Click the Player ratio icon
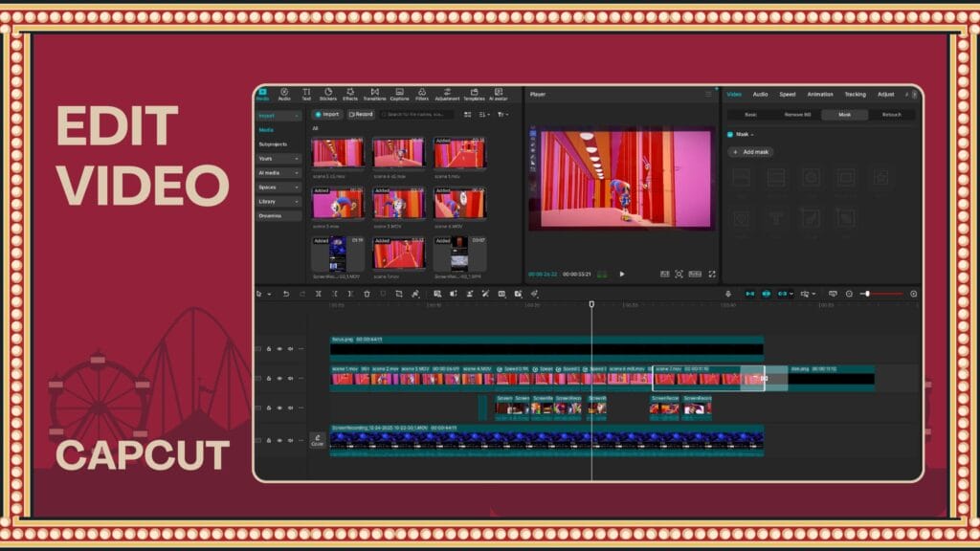980x551 pixels. 695,275
